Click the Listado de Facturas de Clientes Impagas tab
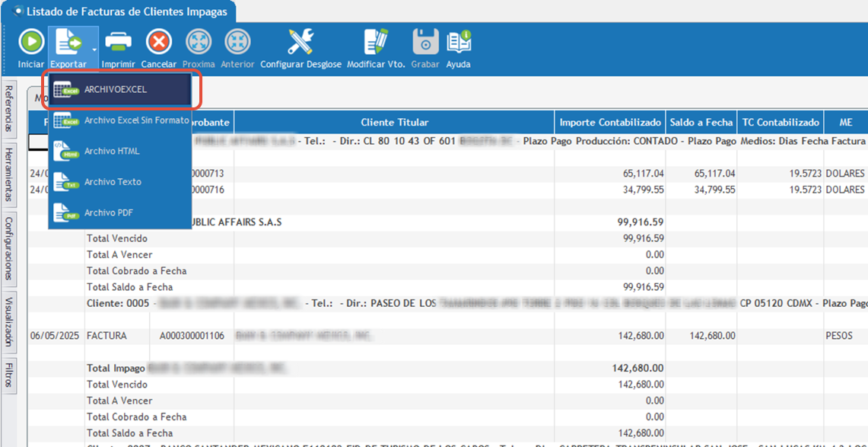Viewport: 868px width, 447px height. (119, 12)
